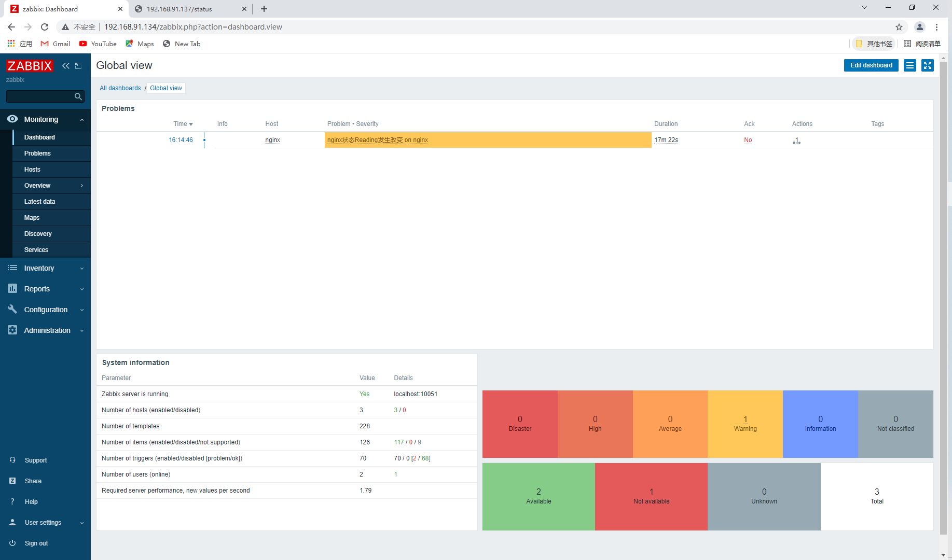This screenshot has height=560, width=952.
Task: Go back with the browser arrow
Action: [11, 27]
